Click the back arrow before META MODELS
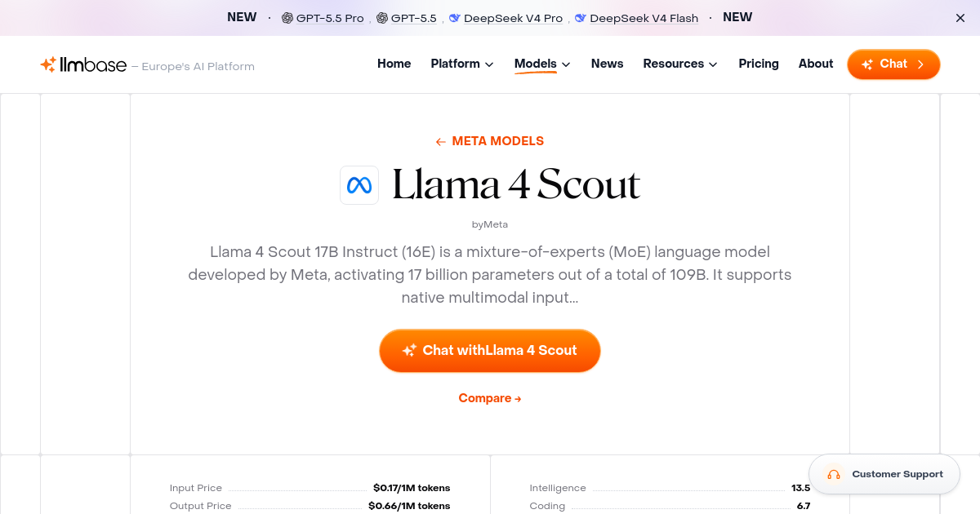980x514 pixels. [440, 141]
